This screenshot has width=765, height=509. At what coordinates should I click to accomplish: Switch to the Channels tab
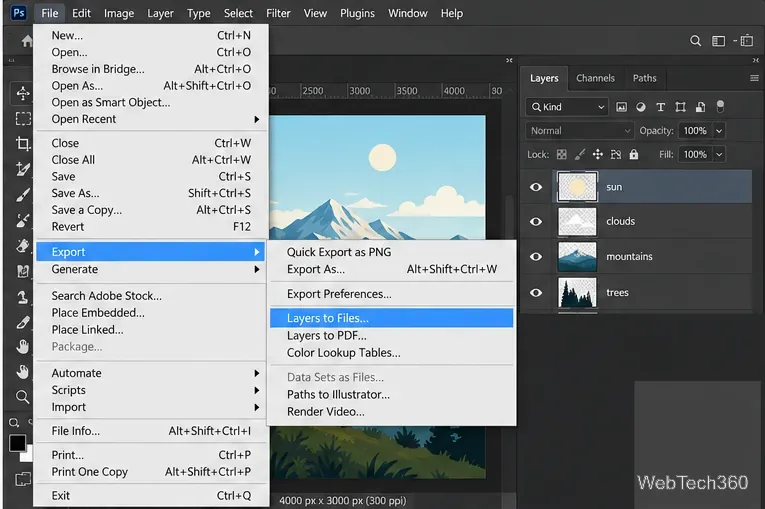(595, 78)
